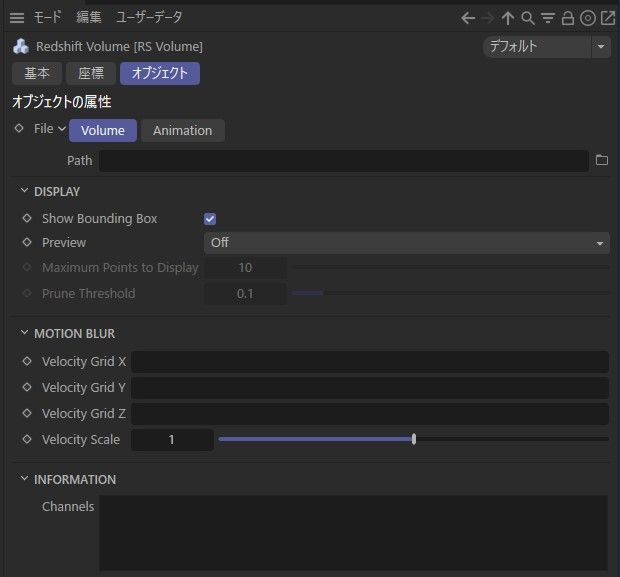Collapse the INFORMATION section
This screenshot has height=577, width=620.
(x=24, y=479)
